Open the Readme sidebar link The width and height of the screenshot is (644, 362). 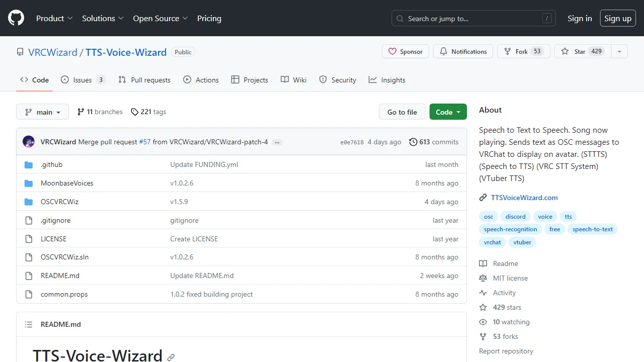(x=499, y=263)
